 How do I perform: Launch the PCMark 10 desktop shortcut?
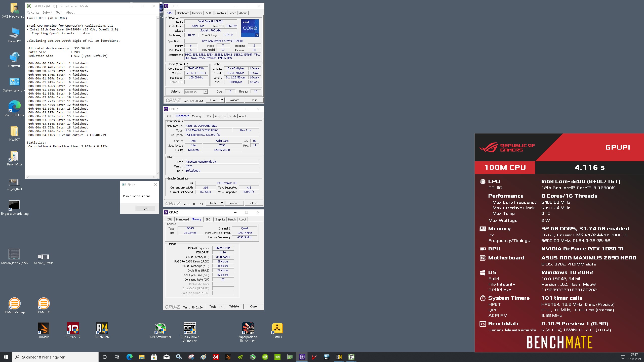(73, 330)
